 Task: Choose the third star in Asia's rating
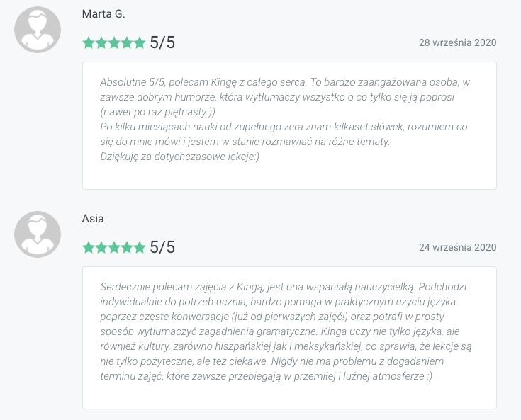(x=114, y=247)
